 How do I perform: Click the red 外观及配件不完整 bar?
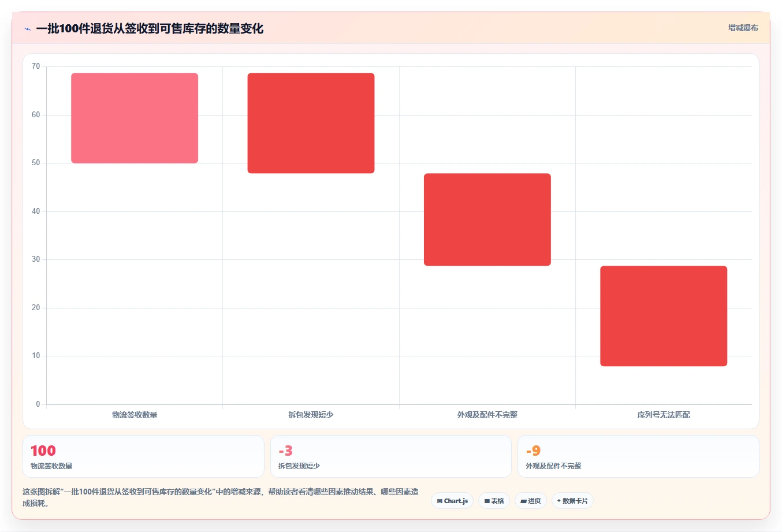pyautogui.click(x=487, y=220)
